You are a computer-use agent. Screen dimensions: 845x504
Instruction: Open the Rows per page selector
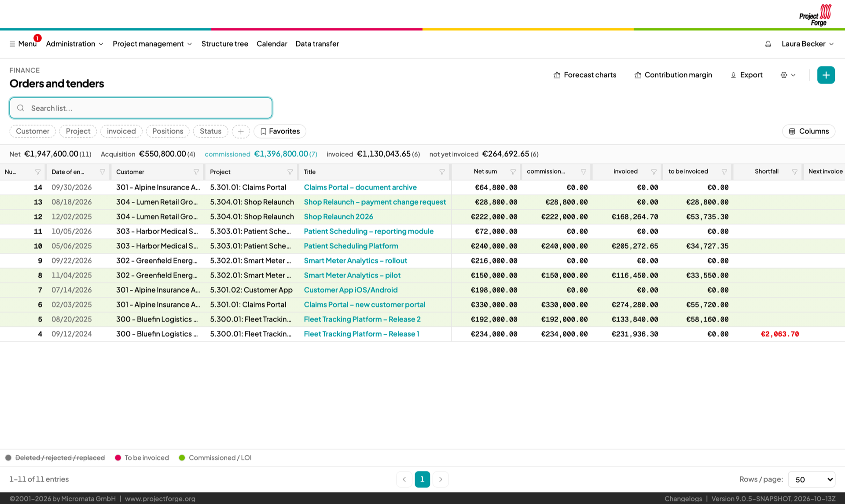click(812, 479)
